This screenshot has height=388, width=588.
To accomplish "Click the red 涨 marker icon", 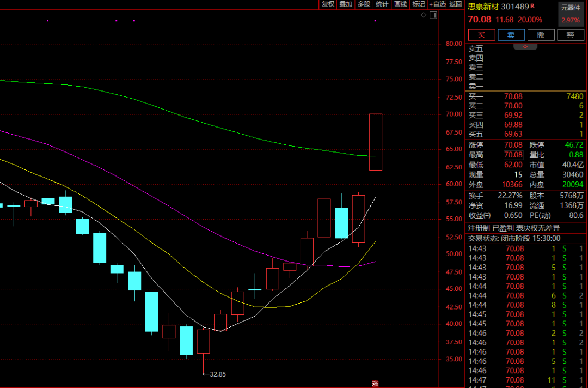I will coord(375,384).
